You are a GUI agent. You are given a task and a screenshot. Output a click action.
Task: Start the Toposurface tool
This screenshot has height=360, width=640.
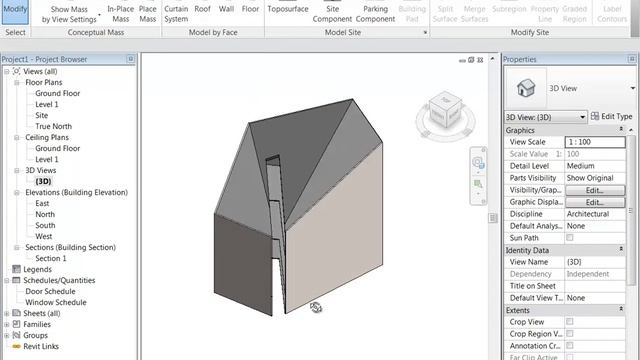click(x=288, y=9)
